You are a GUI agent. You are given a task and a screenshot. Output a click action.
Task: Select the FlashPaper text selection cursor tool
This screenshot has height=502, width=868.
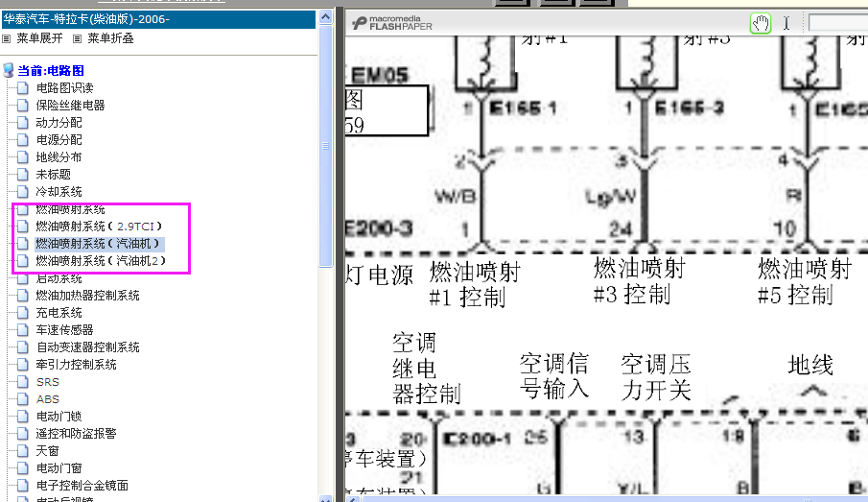click(786, 23)
